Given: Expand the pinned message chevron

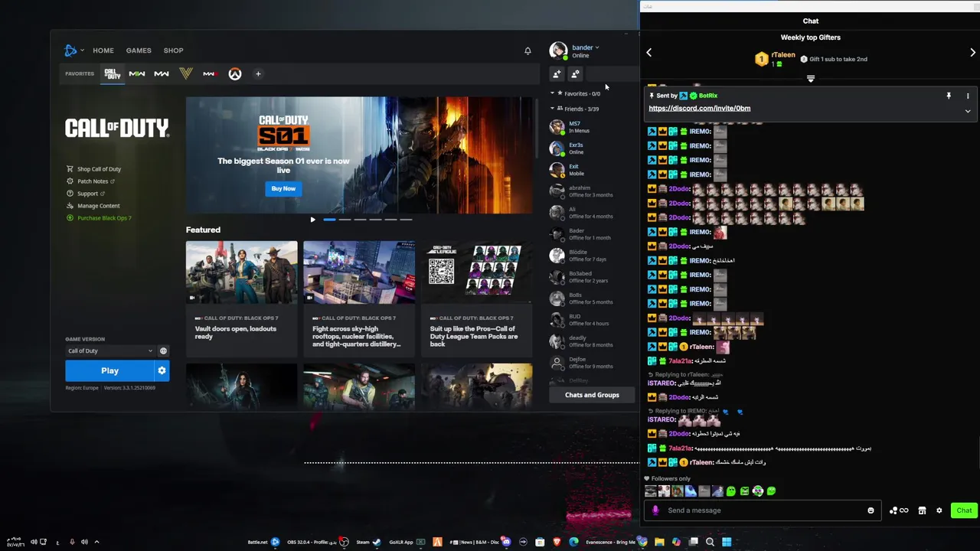Looking at the screenshot, I should coord(968,111).
